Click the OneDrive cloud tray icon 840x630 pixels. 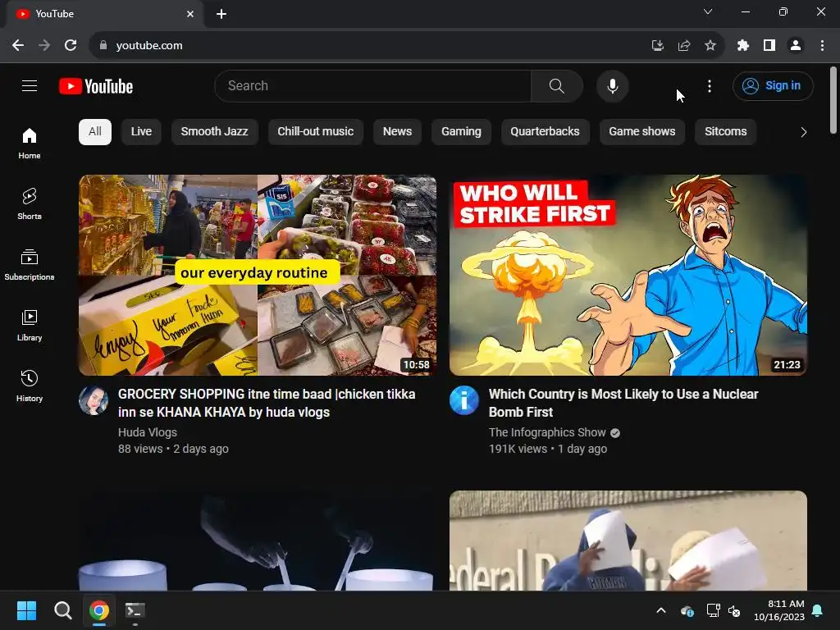tap(687, 610)
